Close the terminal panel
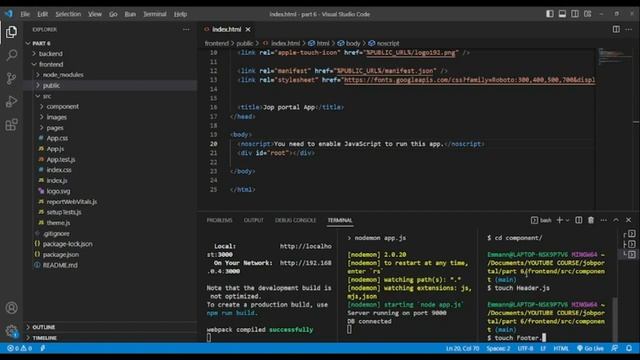Image resolution: width=640 pixels, height=360 pixels. pos(629,220)
